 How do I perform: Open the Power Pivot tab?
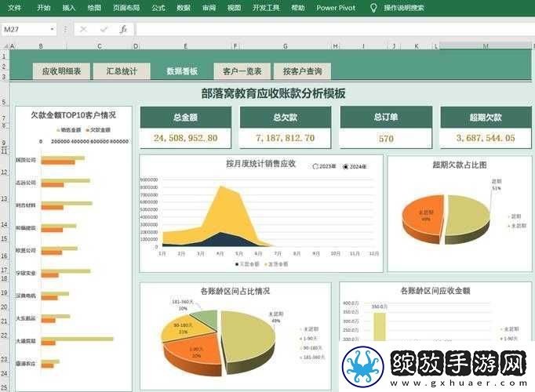336,8
